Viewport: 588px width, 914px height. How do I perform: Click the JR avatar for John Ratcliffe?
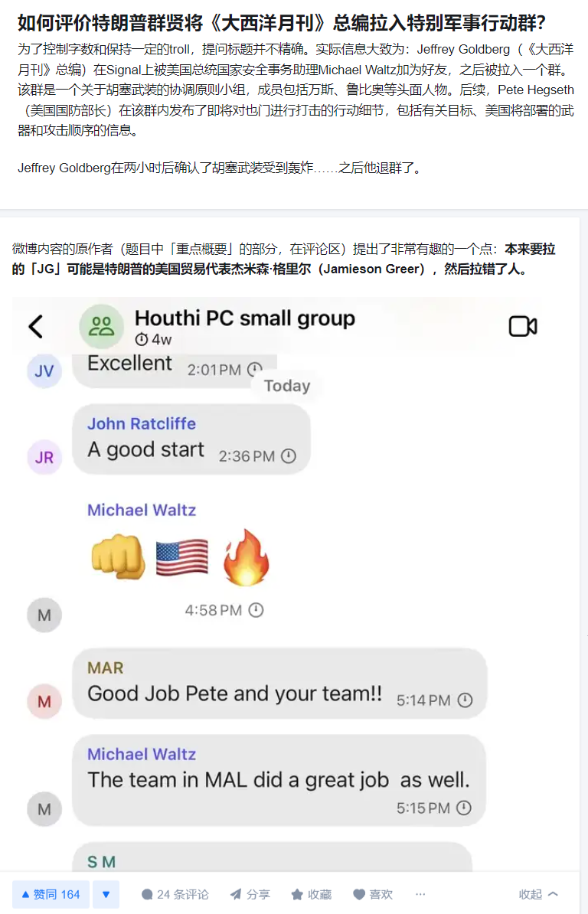[x=44, y=458]
